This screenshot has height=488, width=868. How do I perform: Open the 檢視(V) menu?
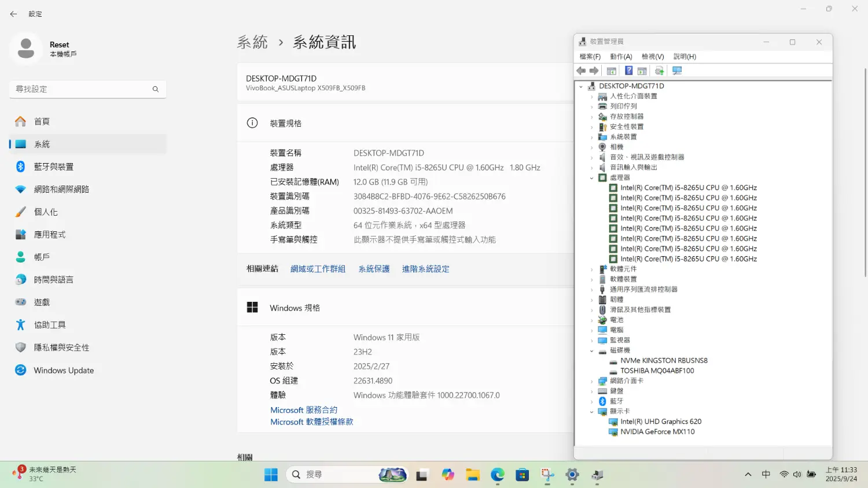[x=652, y=57]
